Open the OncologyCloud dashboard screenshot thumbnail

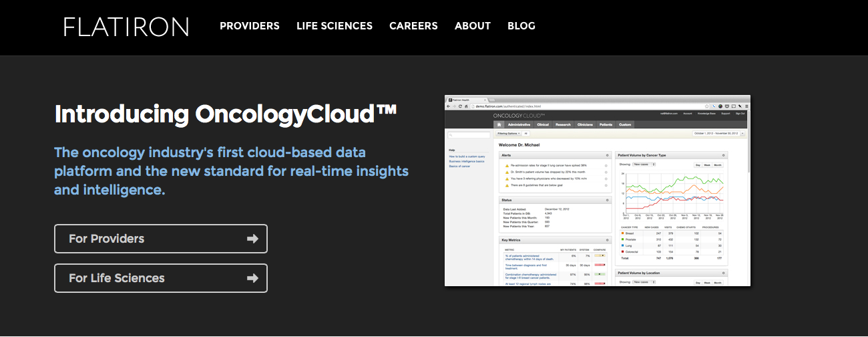point(598,191)
